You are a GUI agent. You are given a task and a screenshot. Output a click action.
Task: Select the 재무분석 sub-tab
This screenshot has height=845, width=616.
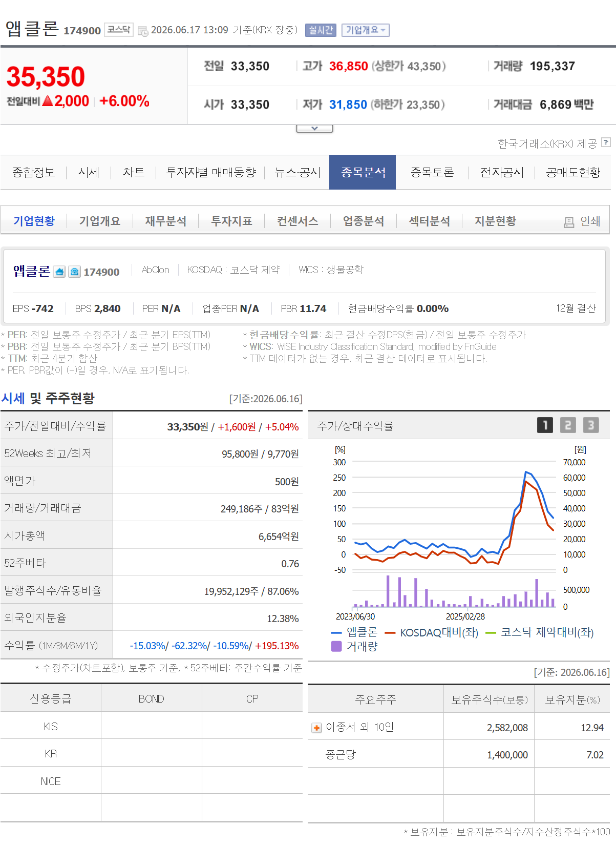165,221
